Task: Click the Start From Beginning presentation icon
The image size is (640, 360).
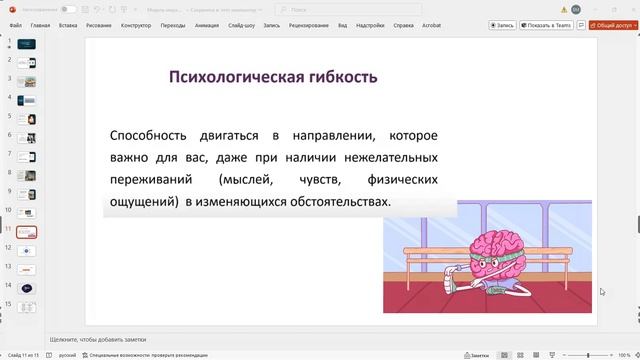Action: (x=124, y=9)
